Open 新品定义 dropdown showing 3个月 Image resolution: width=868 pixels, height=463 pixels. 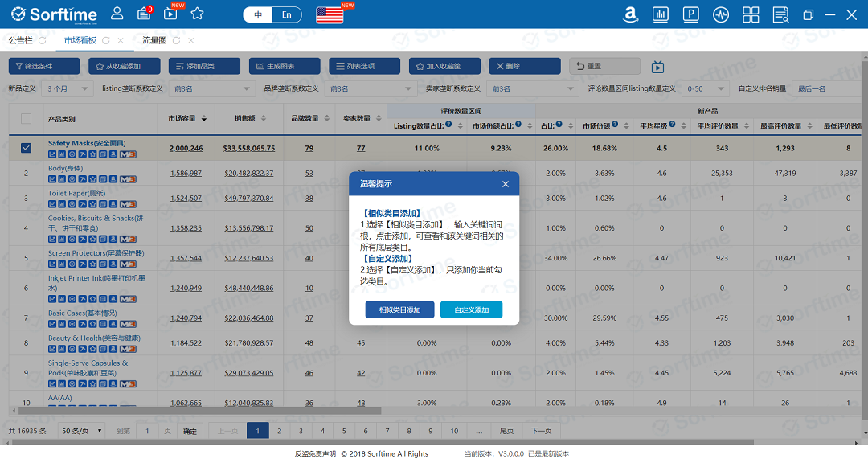(67, 88)
